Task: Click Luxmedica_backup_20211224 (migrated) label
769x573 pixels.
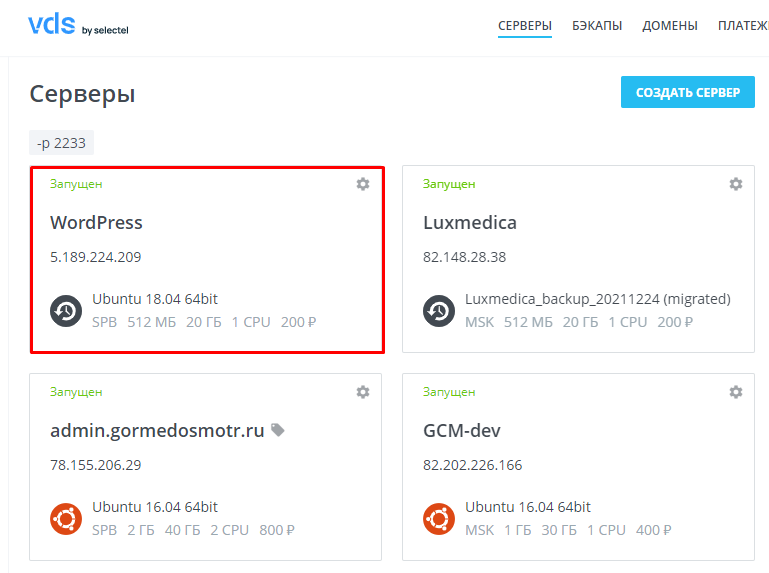Action: pos(598,299)
